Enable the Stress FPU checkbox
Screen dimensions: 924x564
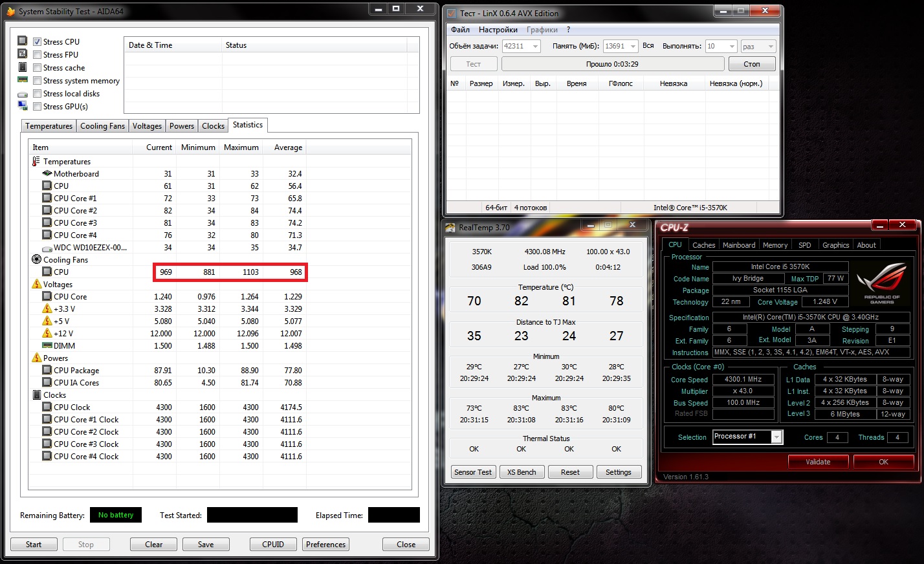38,54
